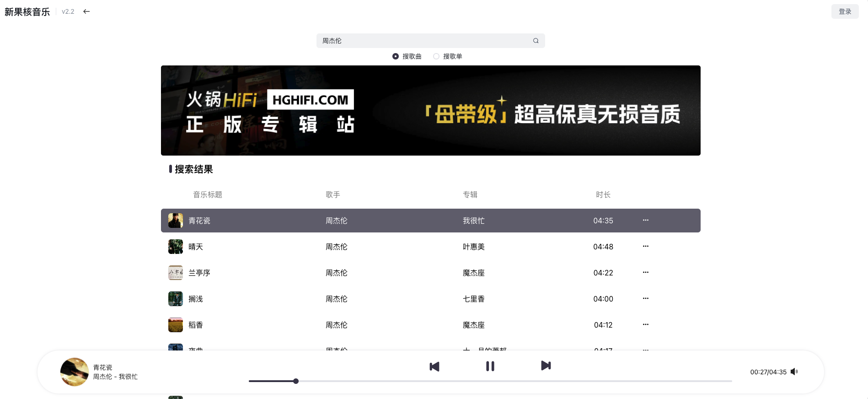Click the 晴天 album cover thumbnail

176,247
